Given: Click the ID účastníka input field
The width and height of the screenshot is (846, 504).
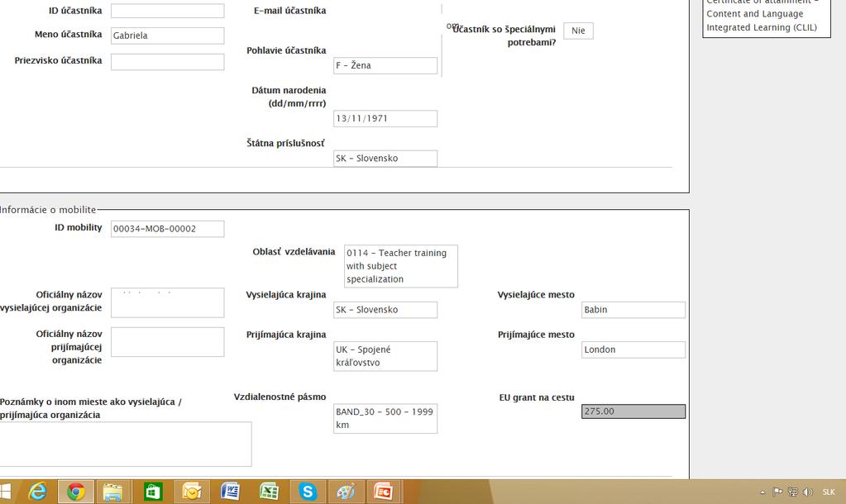Looking at the screenshot, I should tap(167, 11).
